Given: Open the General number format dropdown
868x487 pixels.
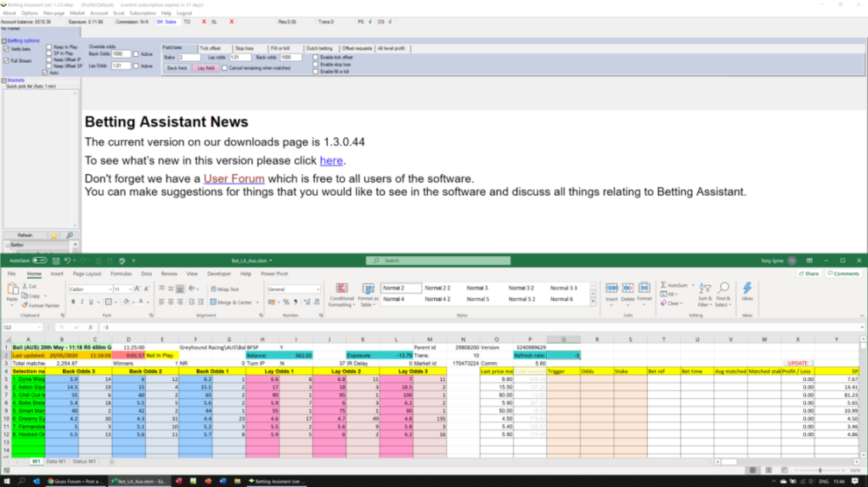Looking at the screenshot, I should pos(318,289).
